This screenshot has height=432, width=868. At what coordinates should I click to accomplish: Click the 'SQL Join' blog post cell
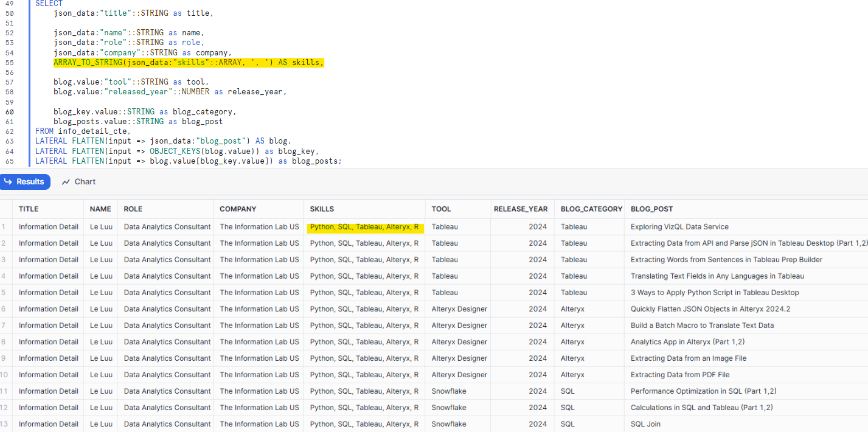pos(645,424)
